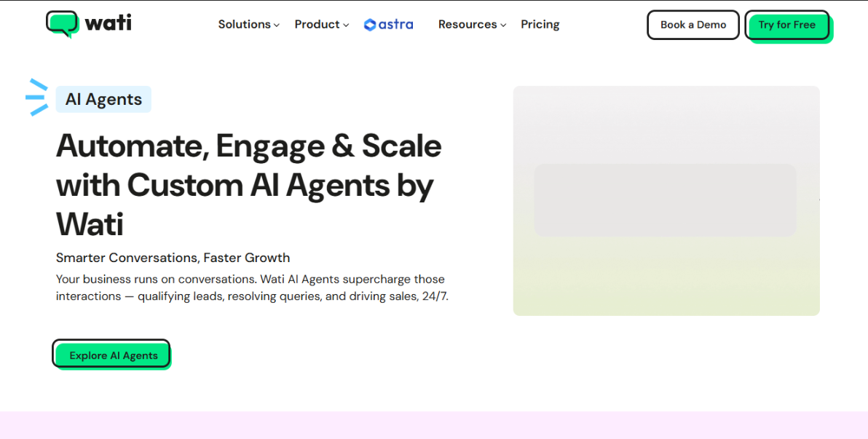
Task: Open the Product dropdown in navigation
Action: (x=321, y=24)
